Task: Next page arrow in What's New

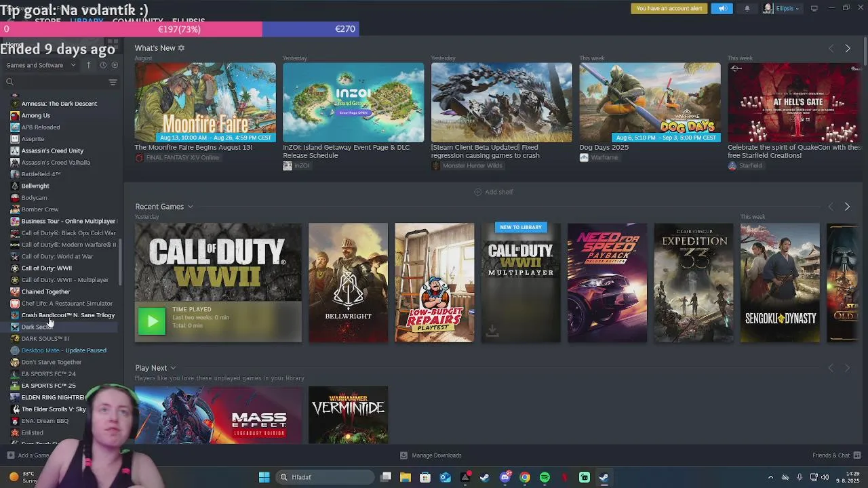Action: point(847,48)
